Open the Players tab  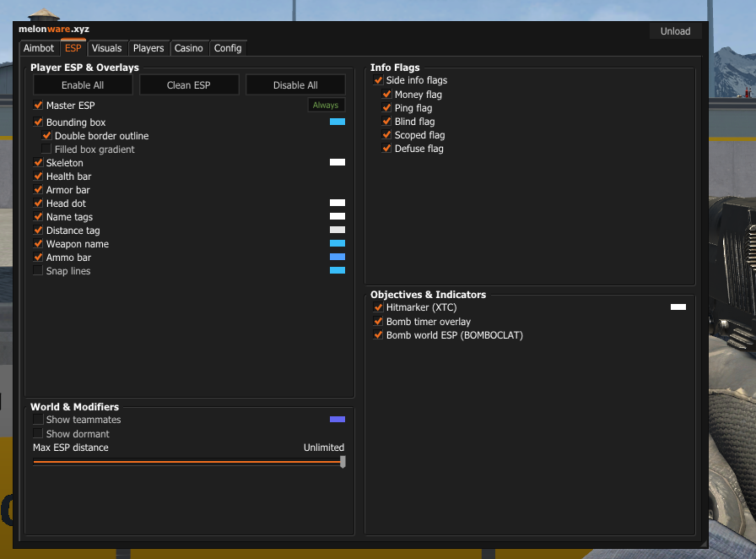pos(148,48)
